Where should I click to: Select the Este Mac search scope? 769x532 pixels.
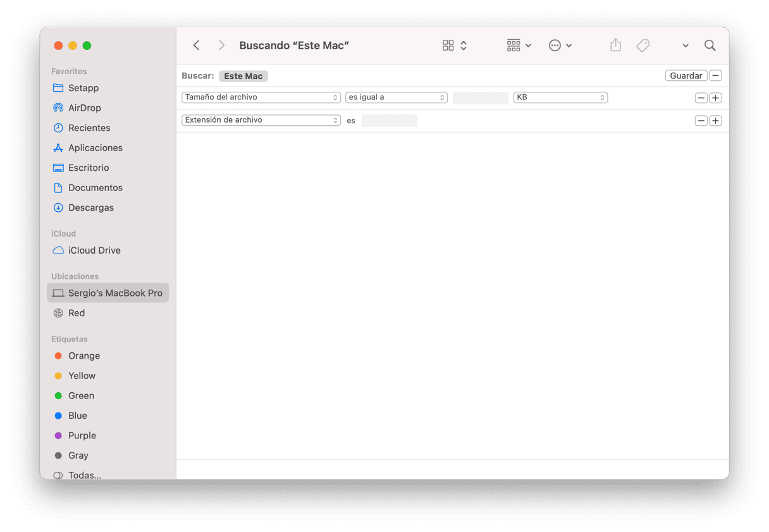243,76
